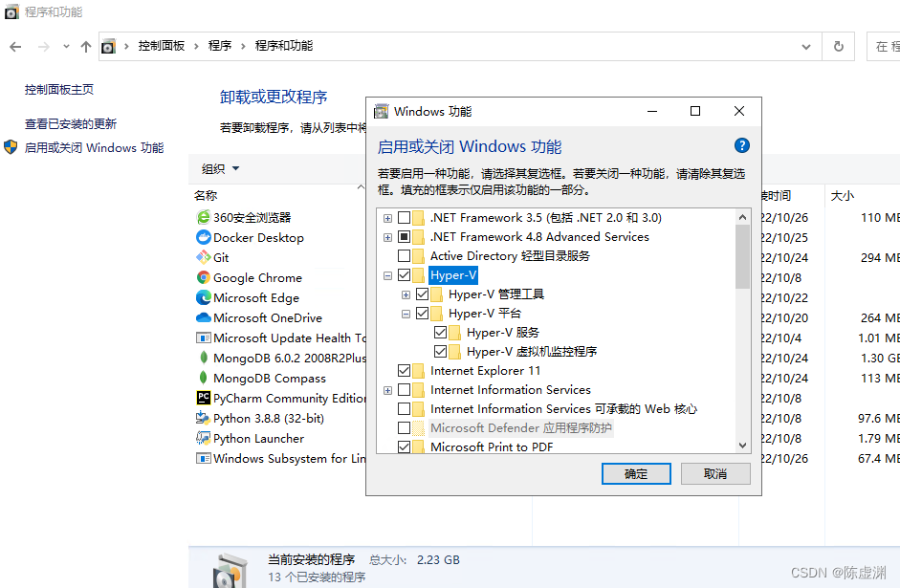Collapse the Hyper-V tree node
This screenshot has height=588, width=900.
387,274
